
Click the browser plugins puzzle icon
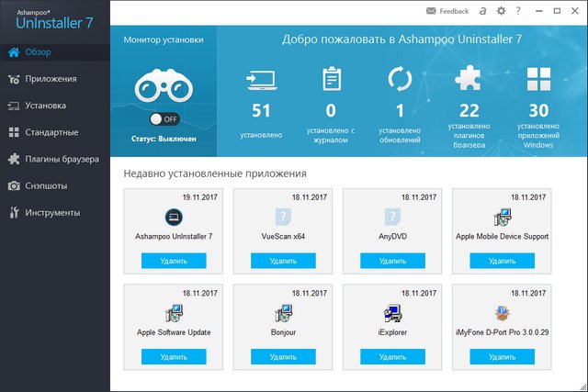tap(465, 81)
